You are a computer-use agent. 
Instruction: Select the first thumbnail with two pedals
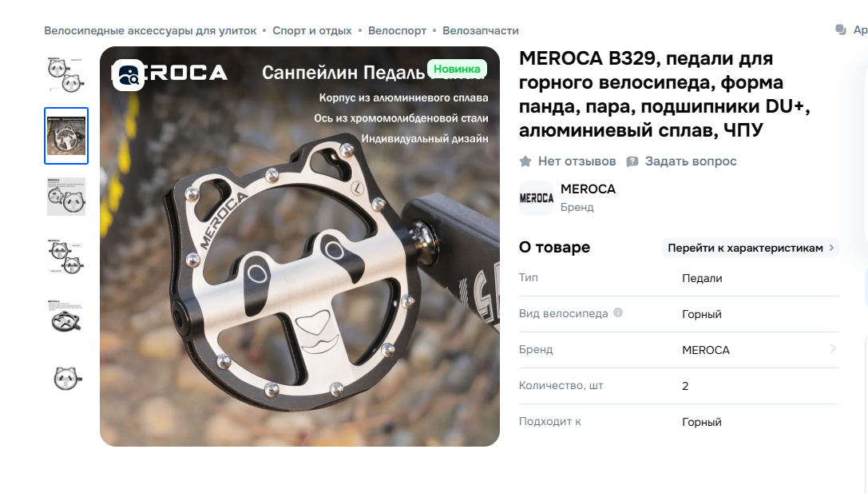66,75
